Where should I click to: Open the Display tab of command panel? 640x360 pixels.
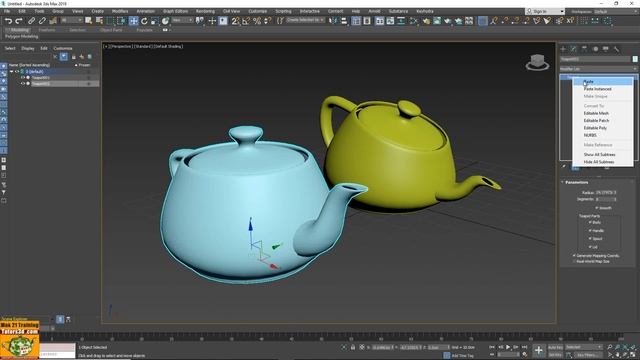tap(606, 49)
